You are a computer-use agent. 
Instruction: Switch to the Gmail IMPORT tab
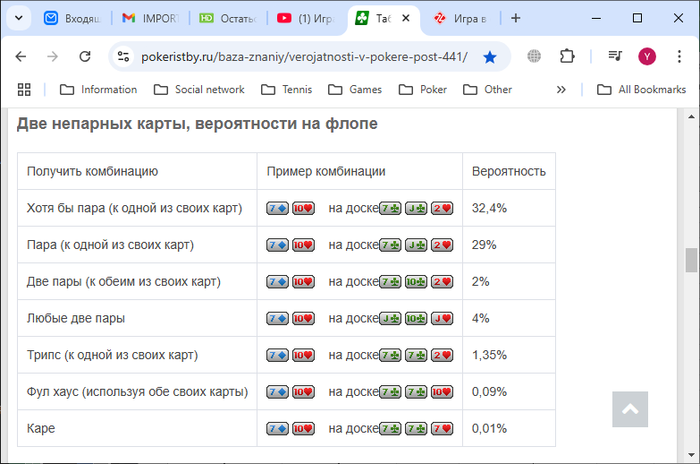pos(150,18)
